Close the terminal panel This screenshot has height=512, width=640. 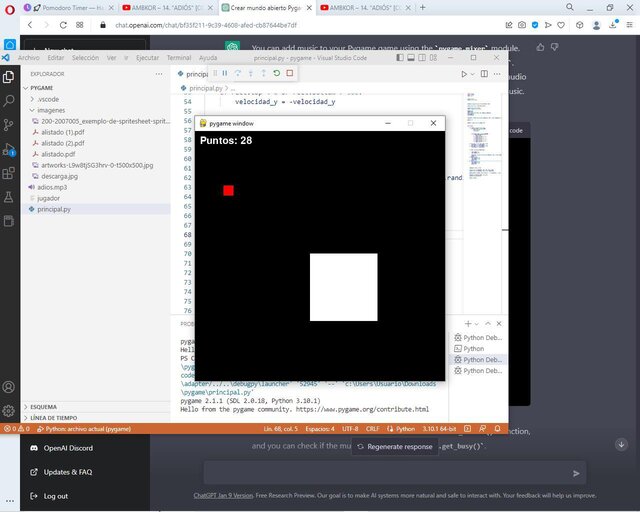point(499,323)
